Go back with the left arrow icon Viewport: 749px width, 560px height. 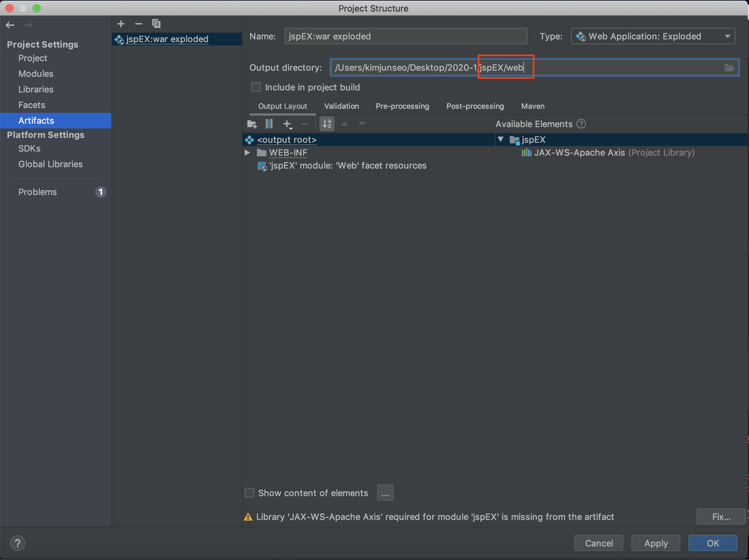coord(10,25)
